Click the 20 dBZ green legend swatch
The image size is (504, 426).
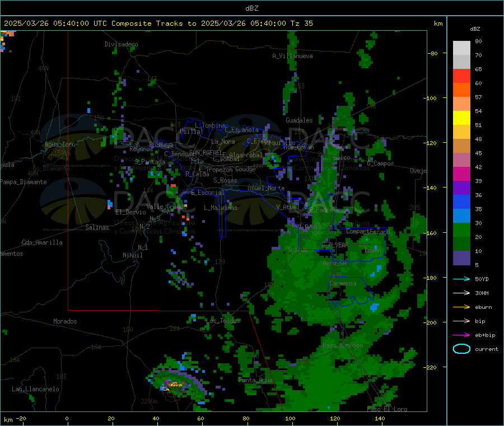pos(461,230)
